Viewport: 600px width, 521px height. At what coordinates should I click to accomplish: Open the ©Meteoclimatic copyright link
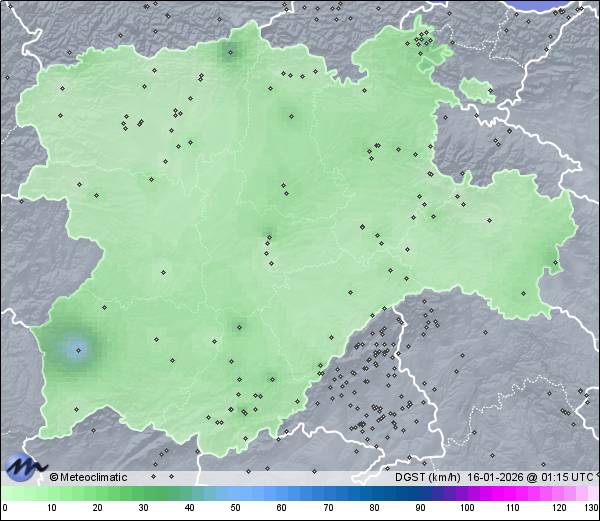[88, 477]
